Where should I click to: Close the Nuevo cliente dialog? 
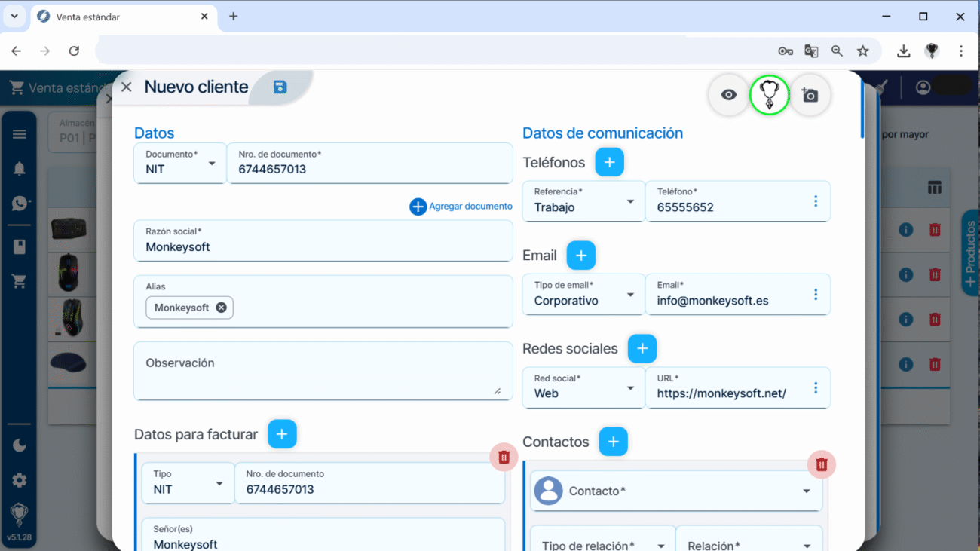(127, 87)
